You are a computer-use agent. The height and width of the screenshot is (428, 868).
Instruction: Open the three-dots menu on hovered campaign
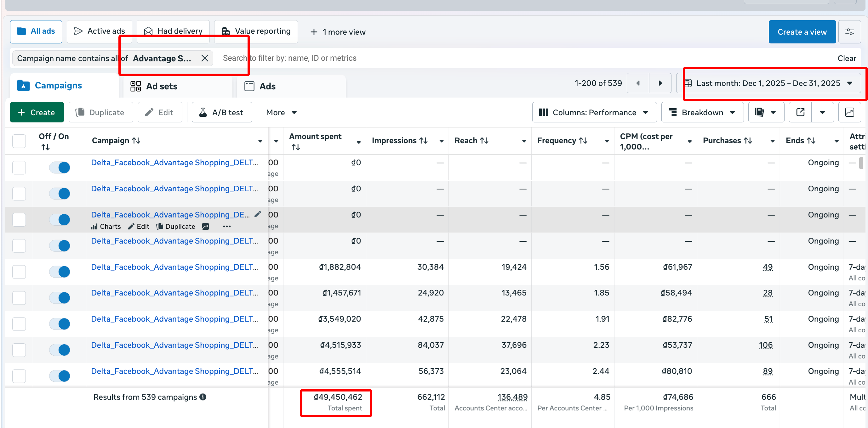point(227,227)
